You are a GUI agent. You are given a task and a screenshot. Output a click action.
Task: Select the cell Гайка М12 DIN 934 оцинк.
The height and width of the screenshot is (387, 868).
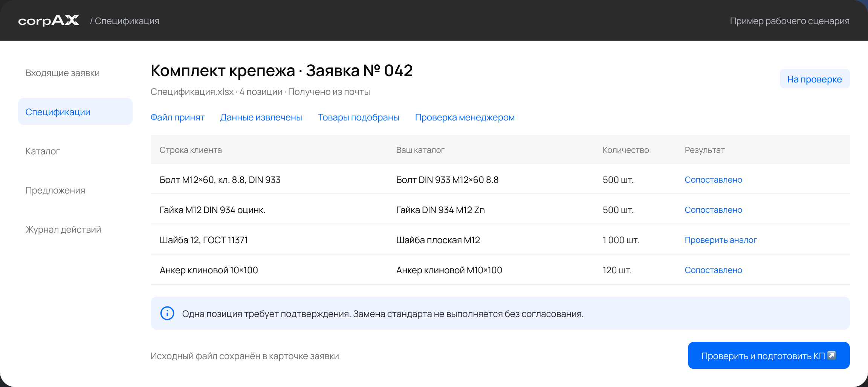pos(212,210)
